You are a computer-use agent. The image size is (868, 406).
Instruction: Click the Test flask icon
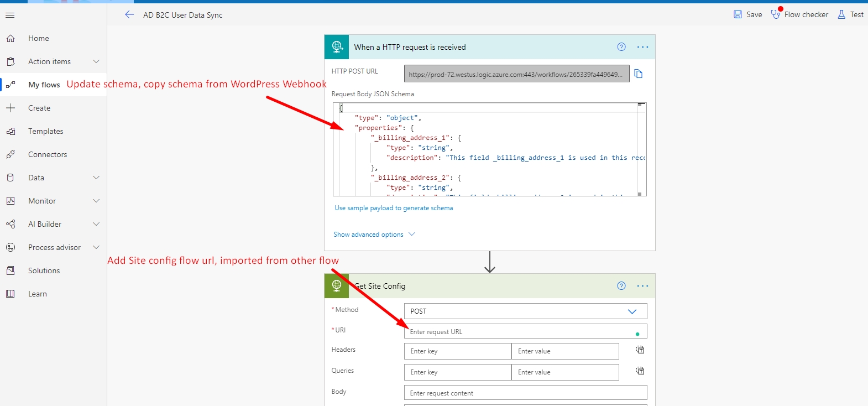click(841, 14)
